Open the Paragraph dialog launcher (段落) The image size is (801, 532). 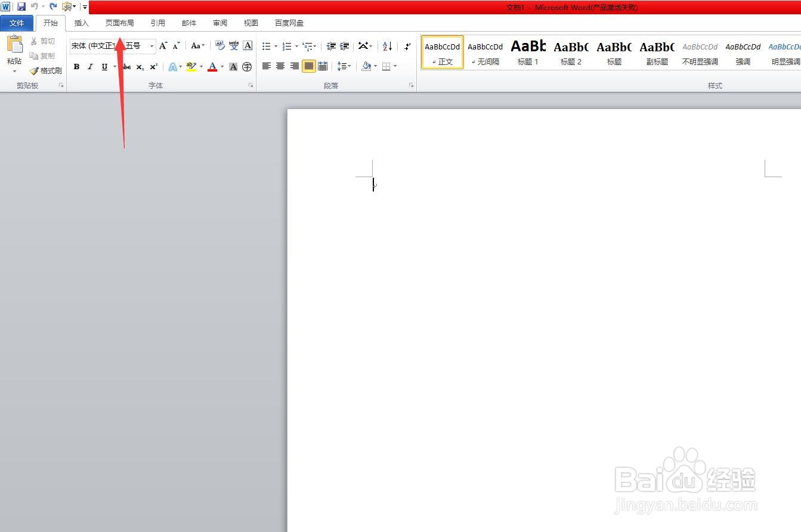[x=411, y=86]
